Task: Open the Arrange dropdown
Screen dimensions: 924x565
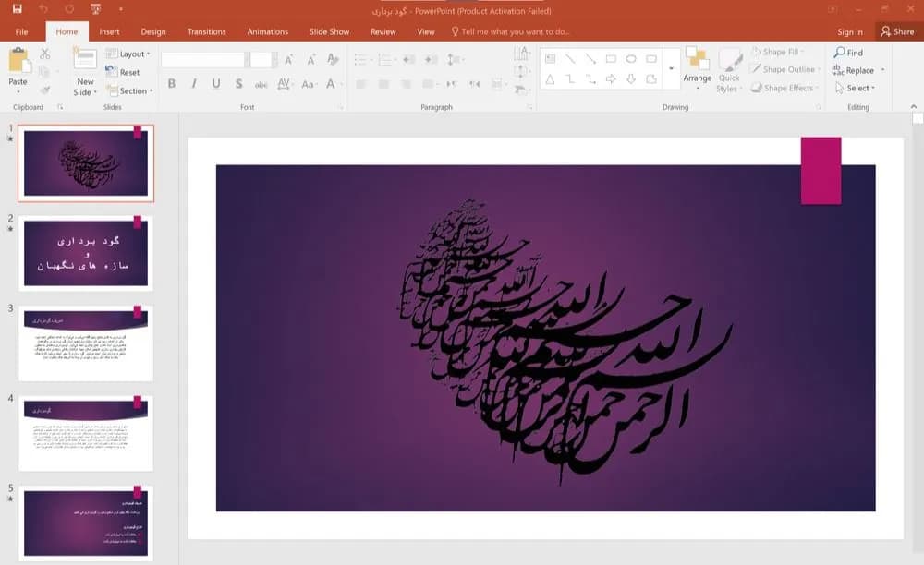Action: click(698, 69)
